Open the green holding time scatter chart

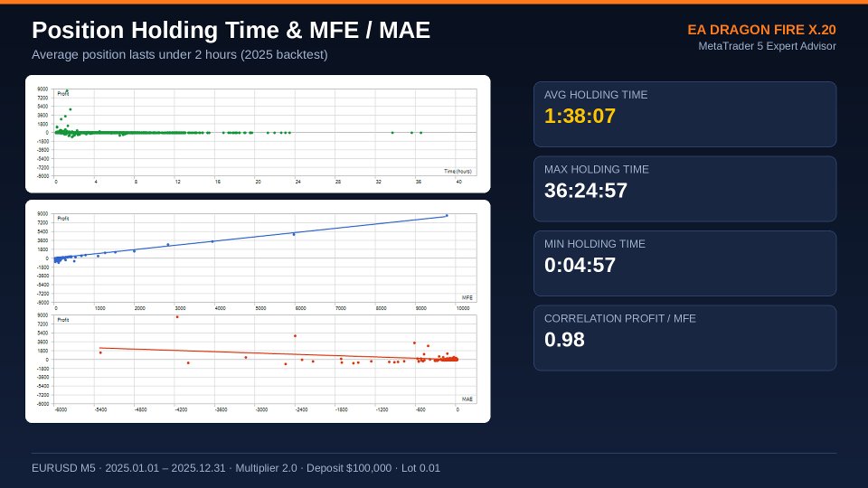tap(258, 134)
